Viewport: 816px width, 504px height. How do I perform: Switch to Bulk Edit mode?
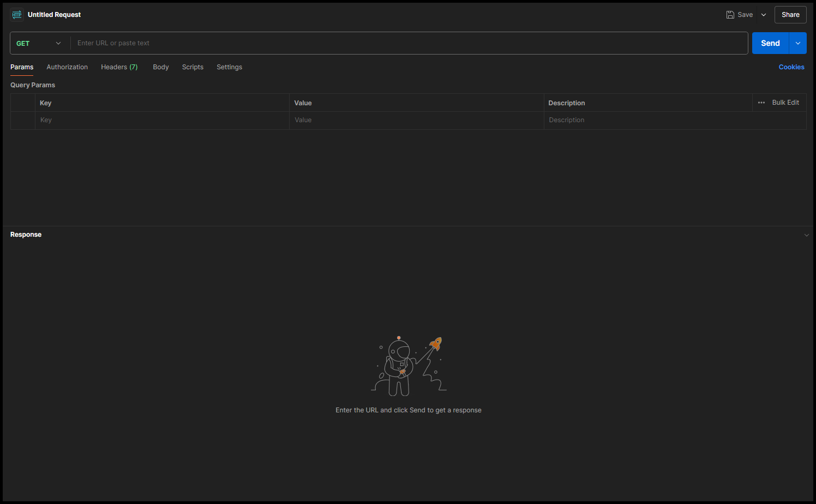coord(785,103)
